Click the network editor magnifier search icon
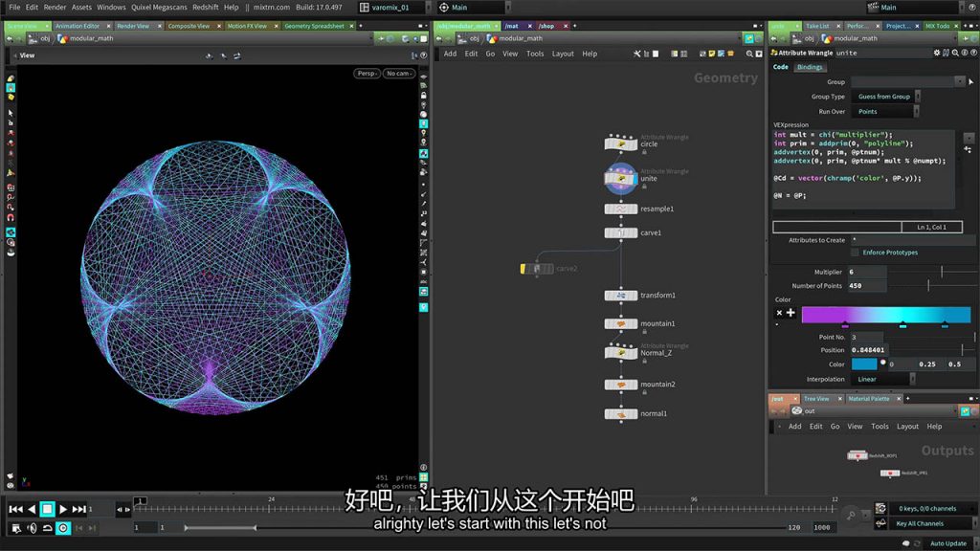 pyautogui.click(x=749, y=54)
